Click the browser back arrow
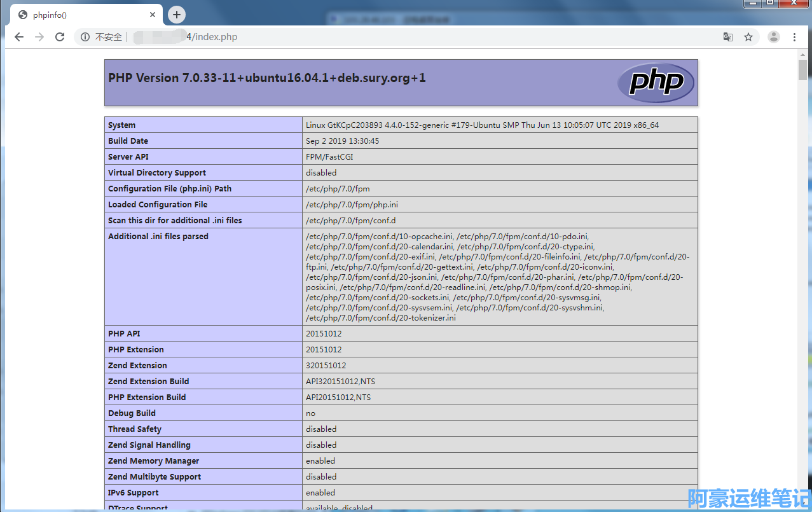Viewport: 812px width, 512px height. tap(19, 37)
